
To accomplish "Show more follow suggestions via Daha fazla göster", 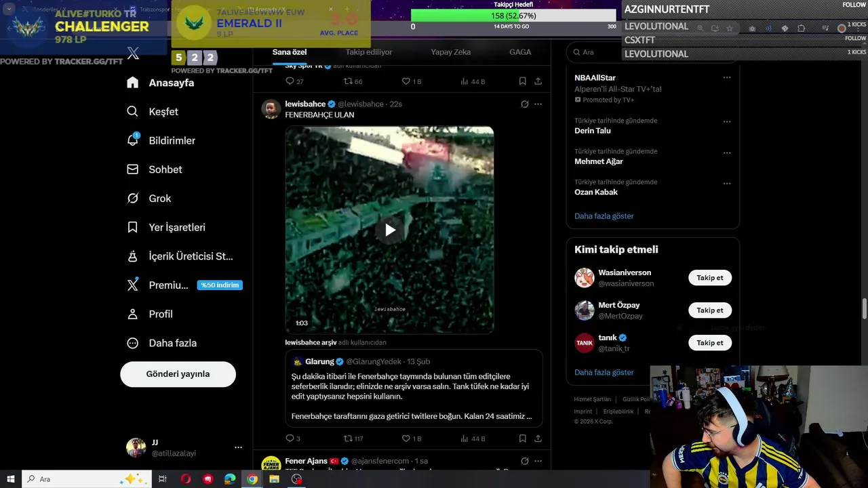I will click(604, 372).
